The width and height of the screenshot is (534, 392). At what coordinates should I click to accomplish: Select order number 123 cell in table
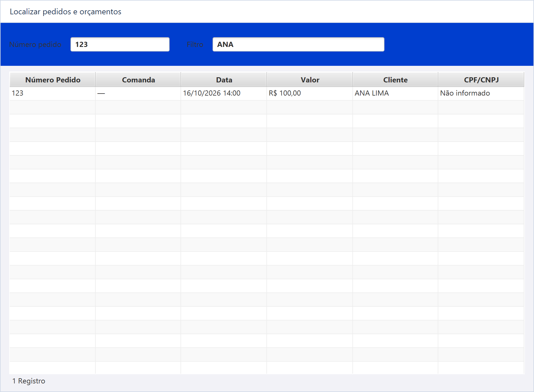coord(52,93)
